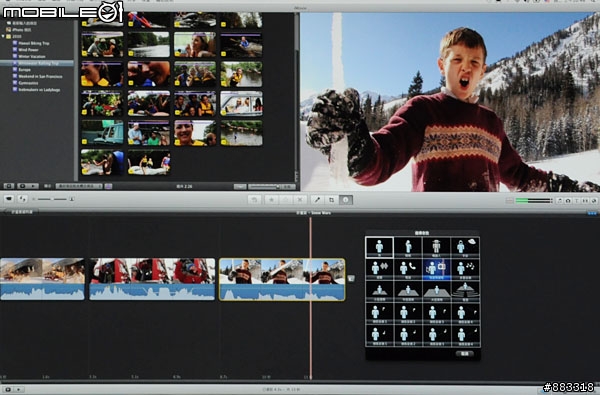Open the Maps and Backgrounds globe icon
This screenshot has height=395, width=600.
[x=593, y=201]
